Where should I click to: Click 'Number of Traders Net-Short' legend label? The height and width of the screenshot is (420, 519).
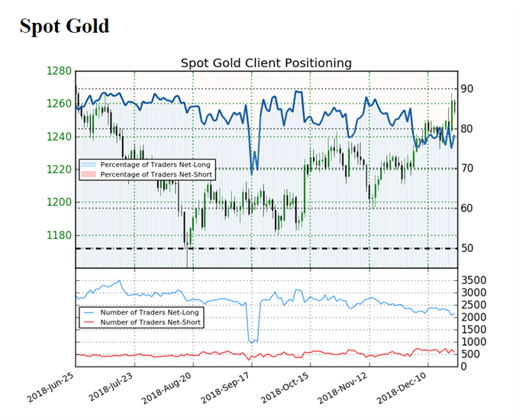tap(150, 322)
